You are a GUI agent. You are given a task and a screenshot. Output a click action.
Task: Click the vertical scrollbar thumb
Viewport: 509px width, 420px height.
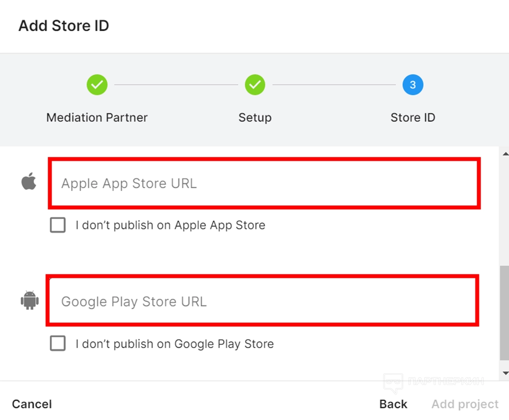[x=505, y=313]
